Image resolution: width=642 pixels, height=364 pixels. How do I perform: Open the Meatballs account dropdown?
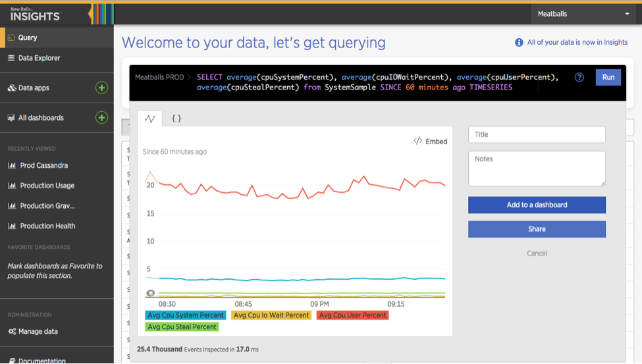[584, 14]
